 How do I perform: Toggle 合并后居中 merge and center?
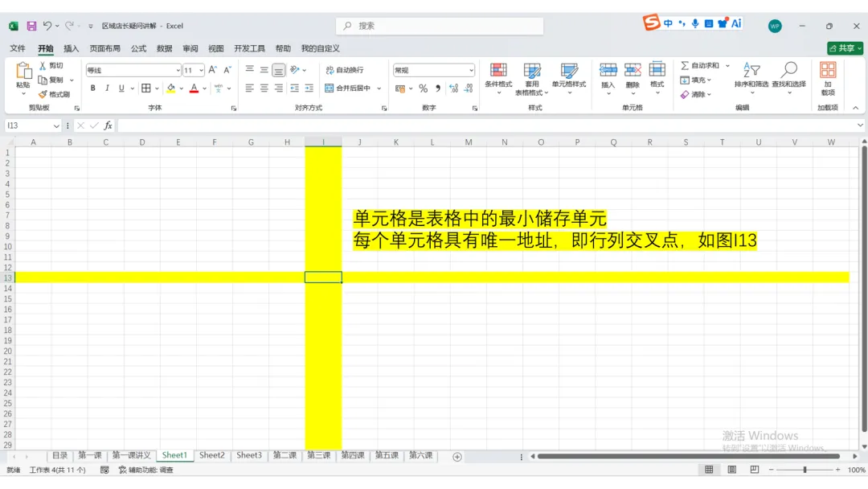[348, 88]
